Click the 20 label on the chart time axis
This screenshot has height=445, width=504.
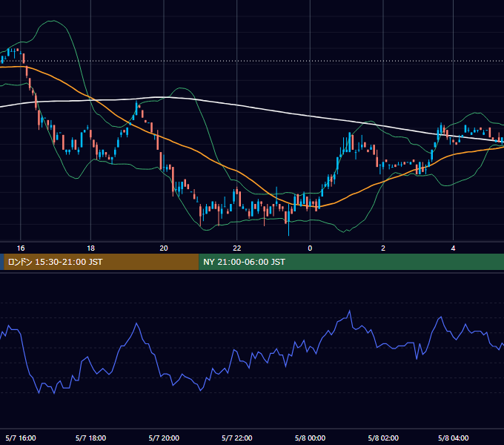pos(164,248)
